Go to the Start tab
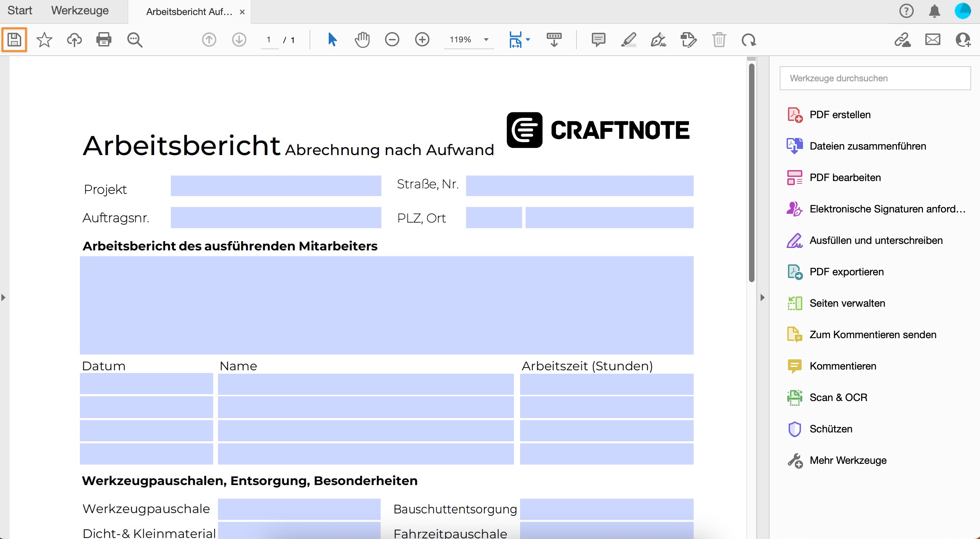 click(x=20, y=11)
